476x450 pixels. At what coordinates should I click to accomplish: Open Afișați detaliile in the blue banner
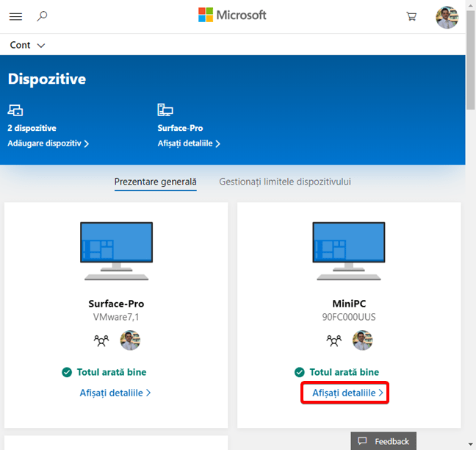pyautogui.click(x=189, y=143)
